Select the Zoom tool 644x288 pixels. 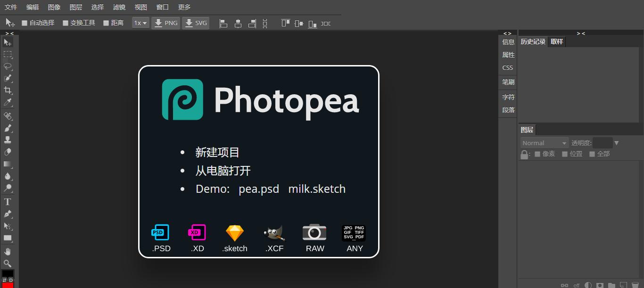(x=7, y=263)
